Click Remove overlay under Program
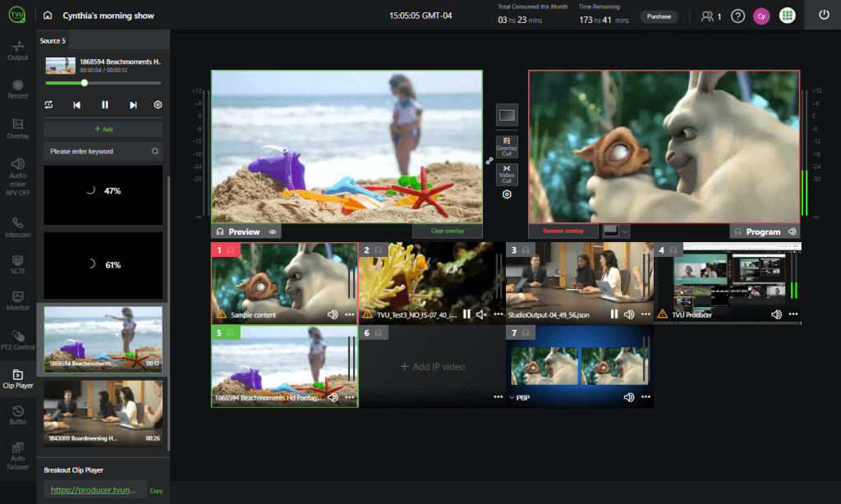 pyautogui.click(x=563, y=231)
